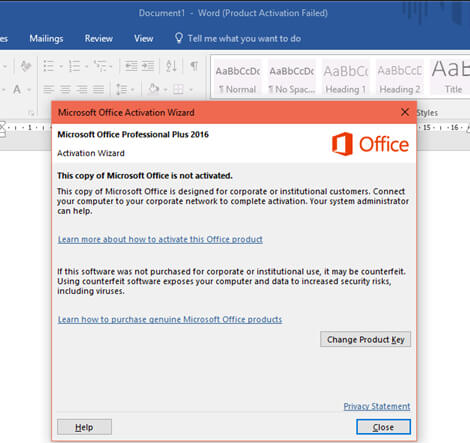470x443 pixels.
Task: Click the Clear Formatting icon
Action: click(26, 66)
